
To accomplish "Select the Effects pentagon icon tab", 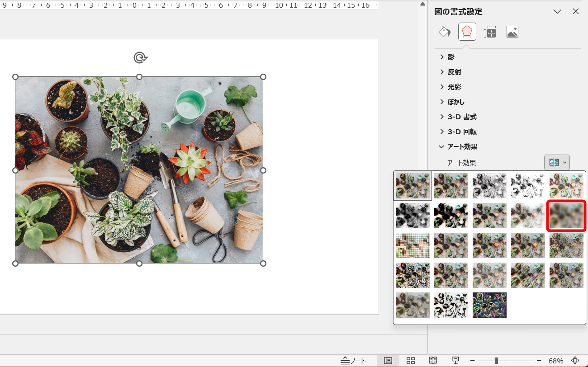I will (467, 32).
